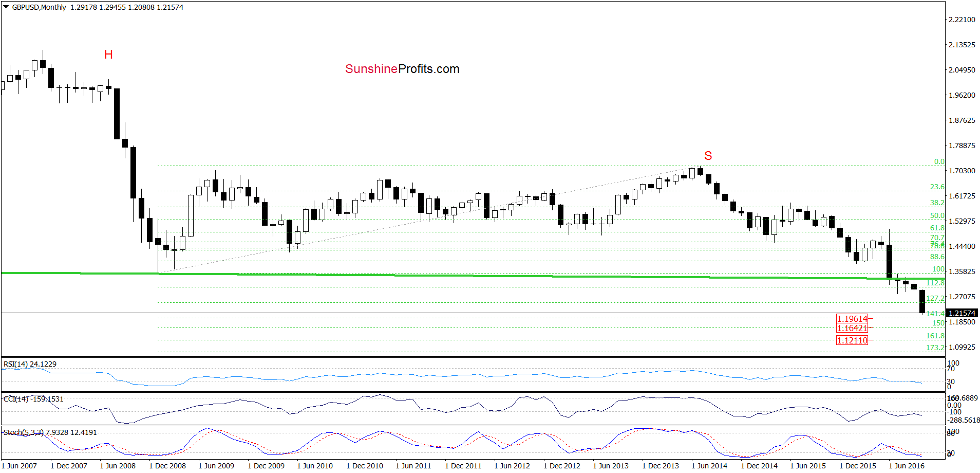Click the CCI(14) -159.1531 indicator label
The height and width of the screenshot is (473, 980).
tap(33, 399)
